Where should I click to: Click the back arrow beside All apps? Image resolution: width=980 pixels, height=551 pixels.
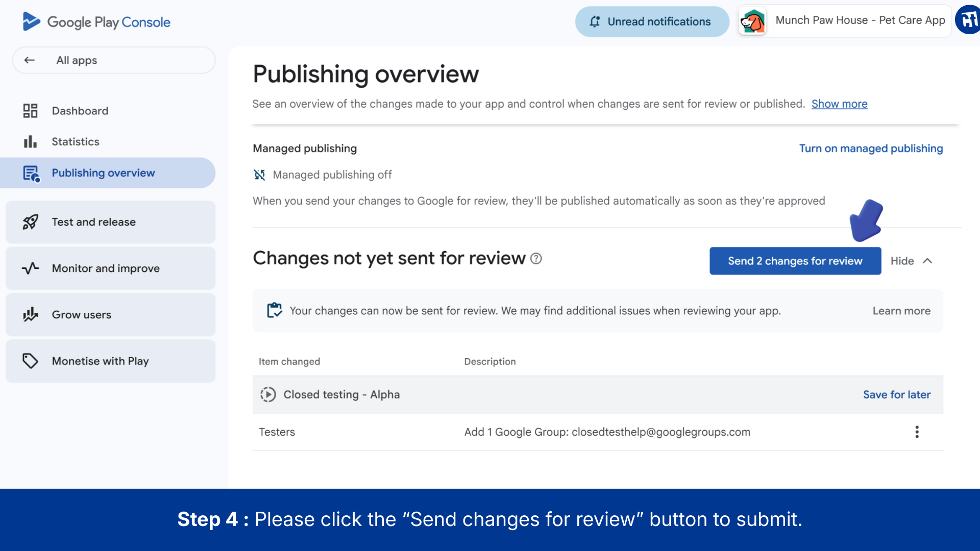(x=30, y=60)
